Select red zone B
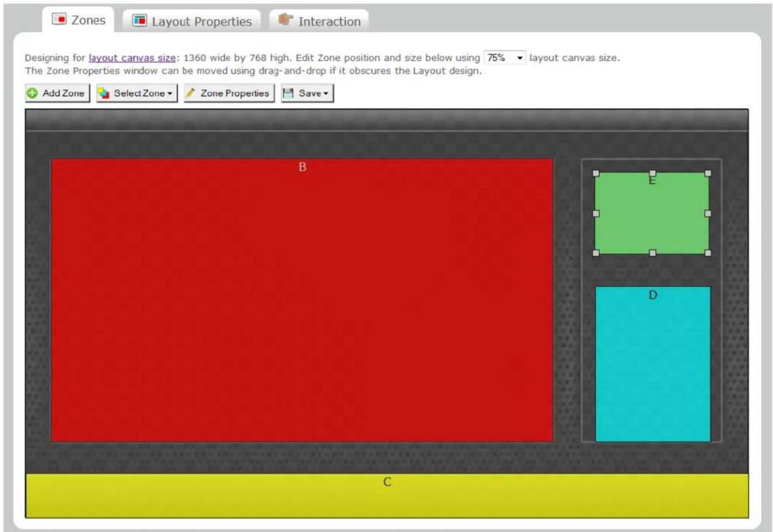The height and width of the screenshot is (532, 773). click(x=302, y=300)
